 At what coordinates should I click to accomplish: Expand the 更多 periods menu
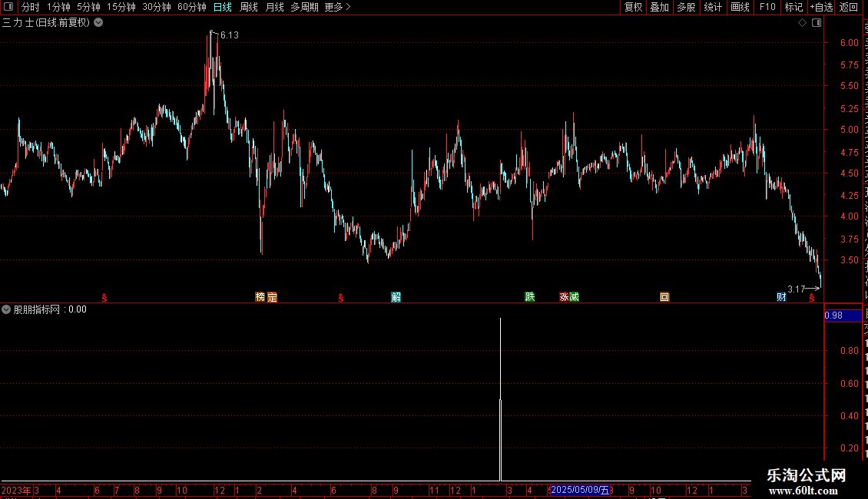click(x=337, y=7)
